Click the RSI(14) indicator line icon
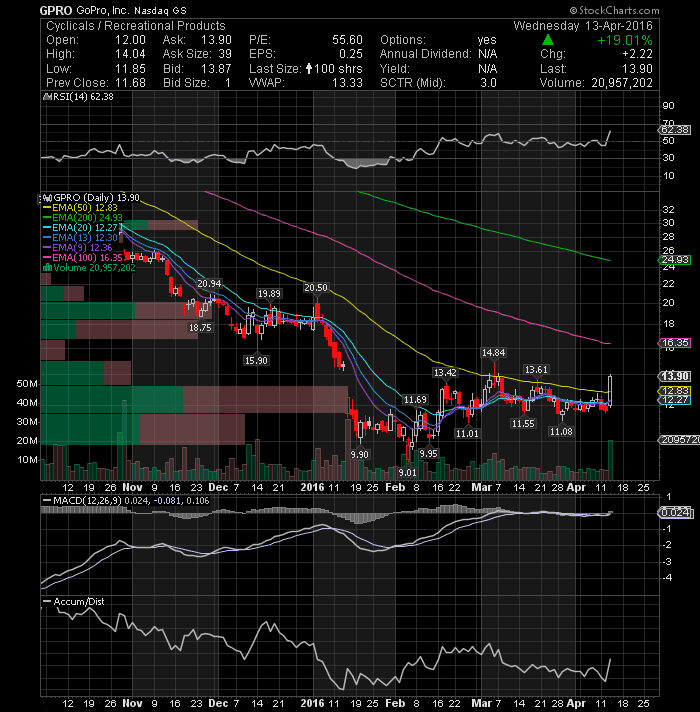Screen dimensions: 700x712 pyautogui.click(x=46, y=97)
